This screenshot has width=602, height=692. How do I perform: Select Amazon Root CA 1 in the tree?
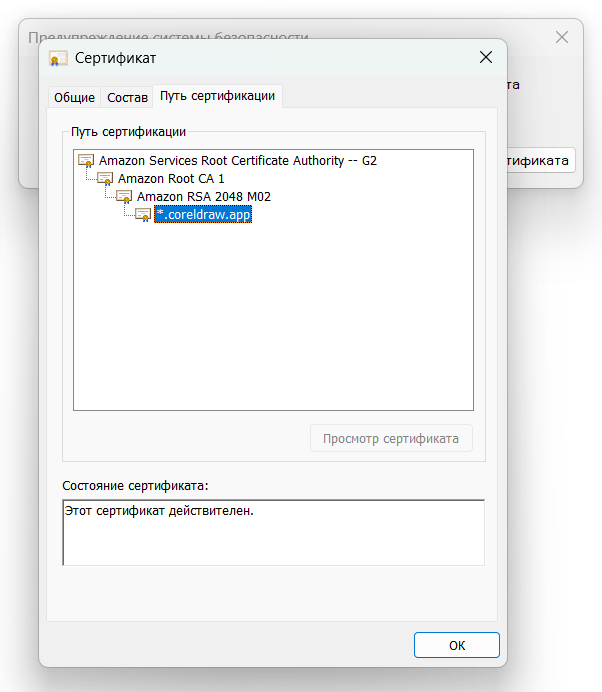point(171,179)
